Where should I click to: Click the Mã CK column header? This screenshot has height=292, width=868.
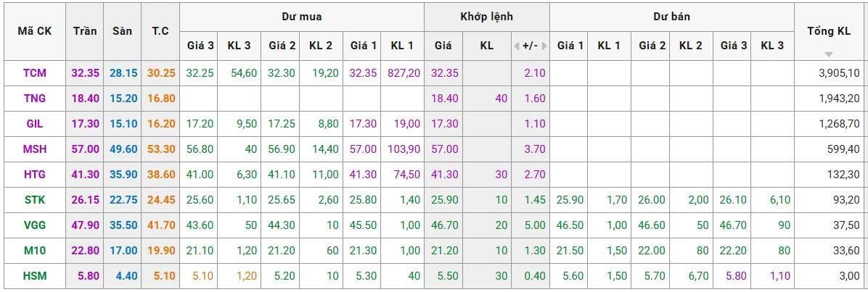(35, 32)
